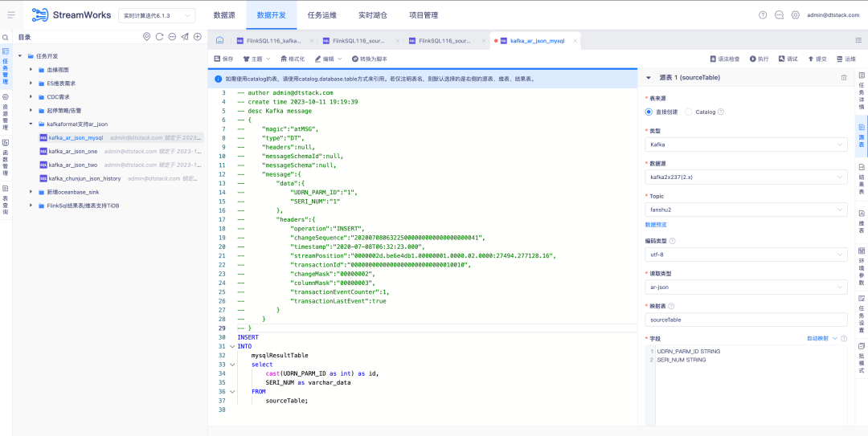Click help icon next to 编码类型
The image size is (868, 436).
click(x=672, y=241)
